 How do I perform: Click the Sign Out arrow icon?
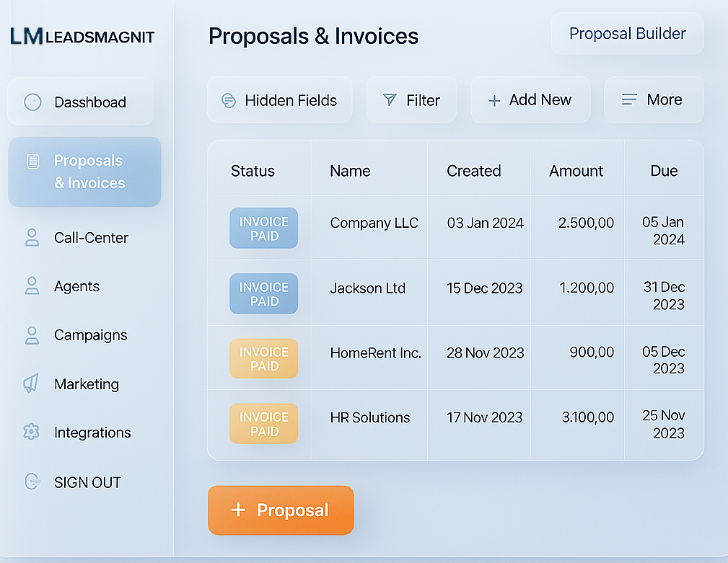(32, 482)
